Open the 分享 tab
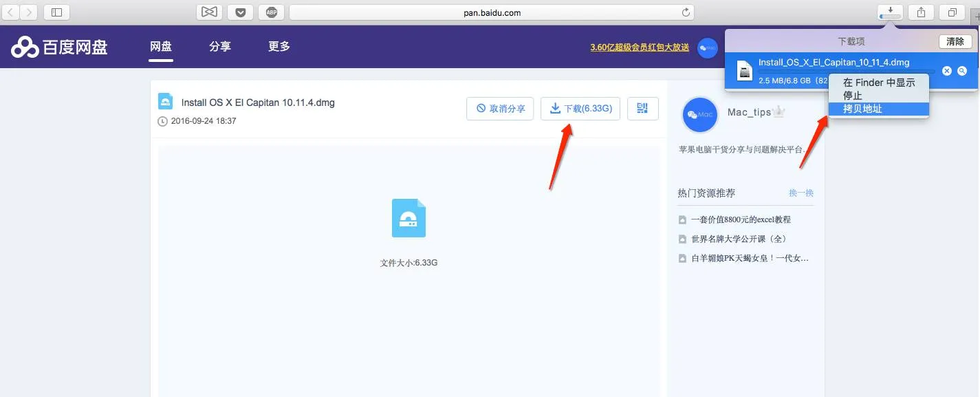This screenshot has height=397, width=980. 220,46
